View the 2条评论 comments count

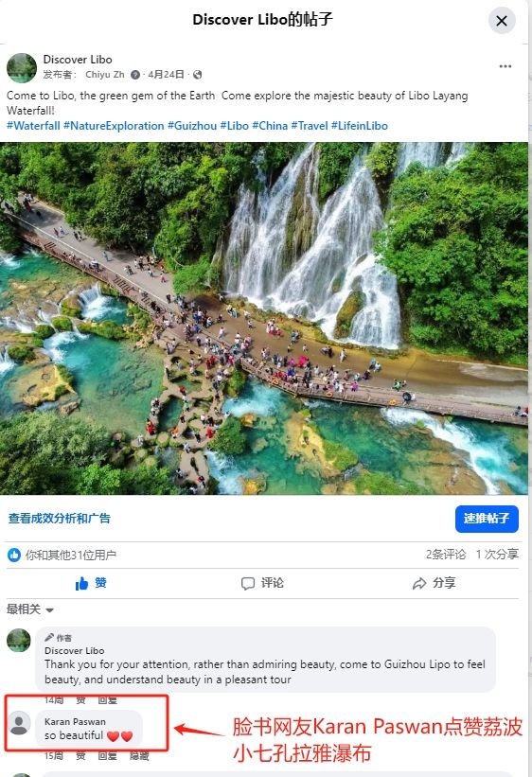point(446,555)
